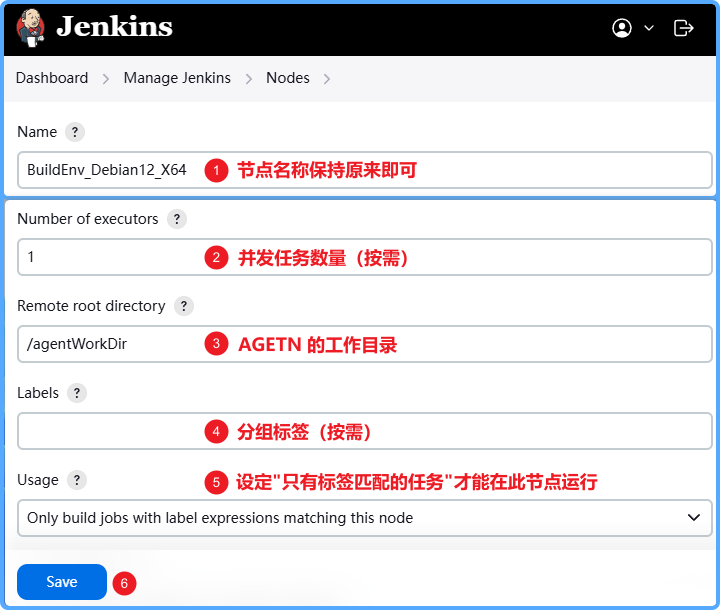
Task: Focus the Remote root directory input
Action: [x=365, y=344]
